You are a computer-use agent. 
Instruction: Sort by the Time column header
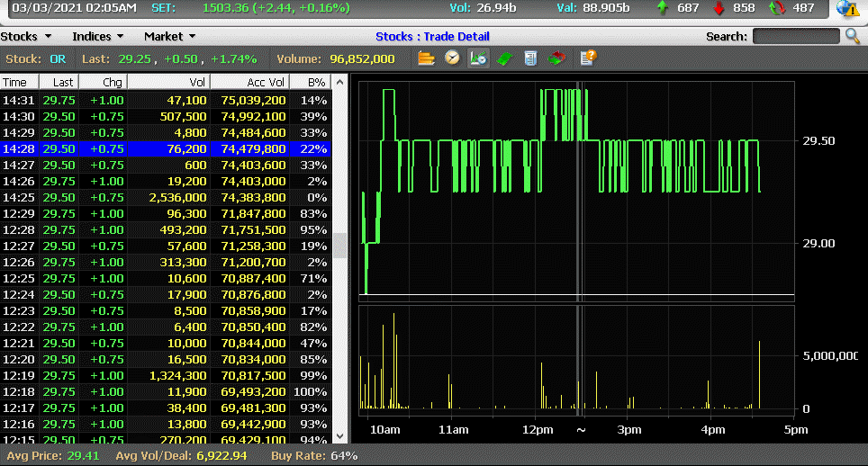20,83
